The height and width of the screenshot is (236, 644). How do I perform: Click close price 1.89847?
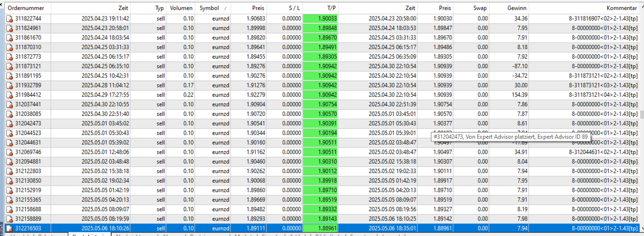442,28
